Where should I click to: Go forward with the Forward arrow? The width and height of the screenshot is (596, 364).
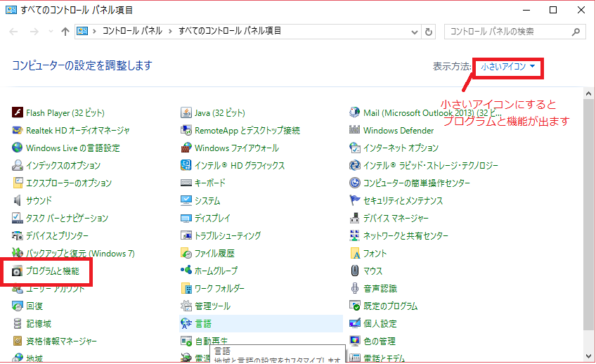coord(34,32)
